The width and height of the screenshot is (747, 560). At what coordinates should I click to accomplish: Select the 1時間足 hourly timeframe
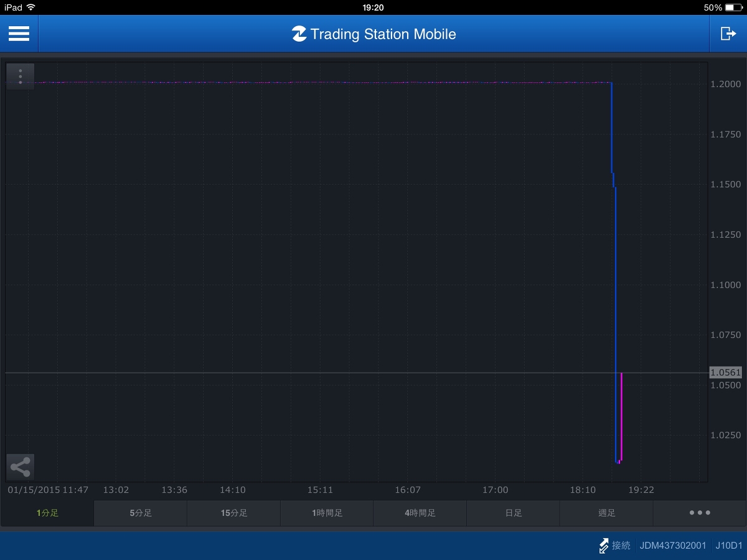click(x=327, y=513)
